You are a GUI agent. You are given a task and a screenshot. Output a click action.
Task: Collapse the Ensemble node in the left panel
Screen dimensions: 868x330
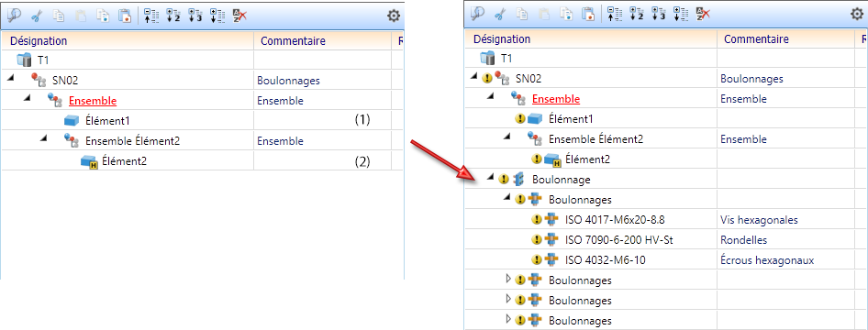tap(28, 99)
